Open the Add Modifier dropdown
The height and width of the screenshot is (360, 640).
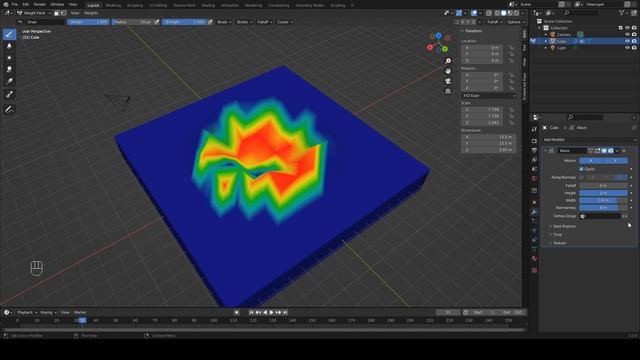click(589, 140)
